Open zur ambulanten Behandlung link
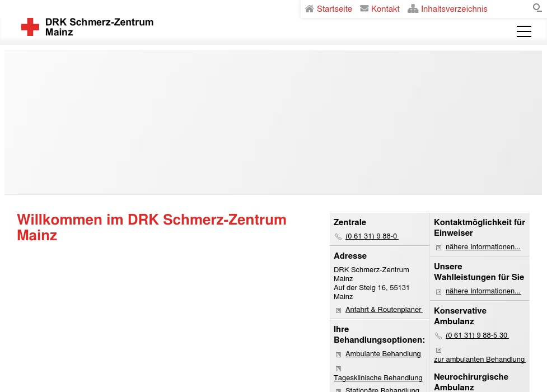Viewport: 547px width, 392px height. click(x=479, y=359)
